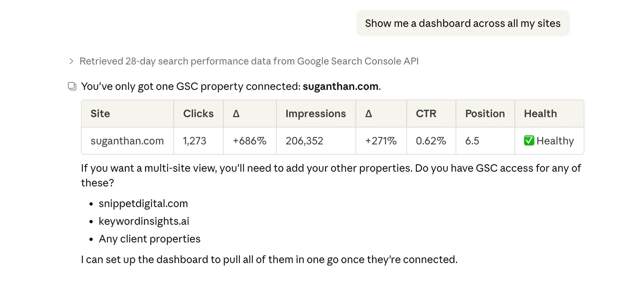Viewport: 644px width, 294px height.
Task: Select the suganthan.com table cell
Action: [x=127, y=141]
